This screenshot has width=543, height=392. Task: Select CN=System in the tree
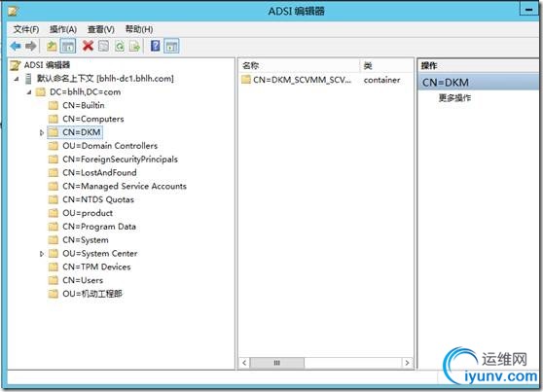pyautogui.click(x=86, y=240)
